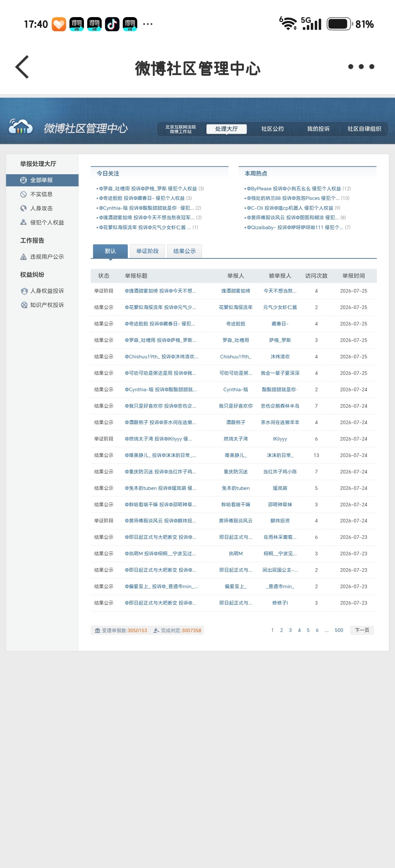395x868 pixels.
Task: Click reporter name Cynthia-嬉 in table
Action: coord(235,390)
